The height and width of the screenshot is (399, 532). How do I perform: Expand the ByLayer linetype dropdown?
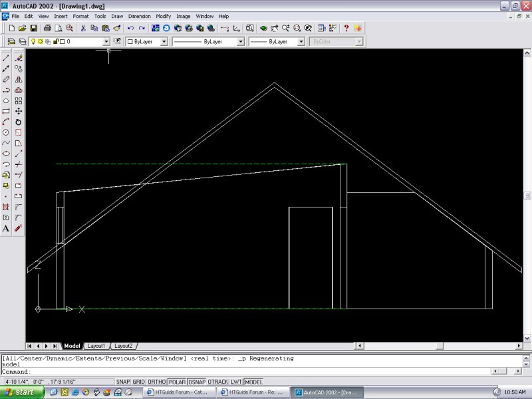241,41
